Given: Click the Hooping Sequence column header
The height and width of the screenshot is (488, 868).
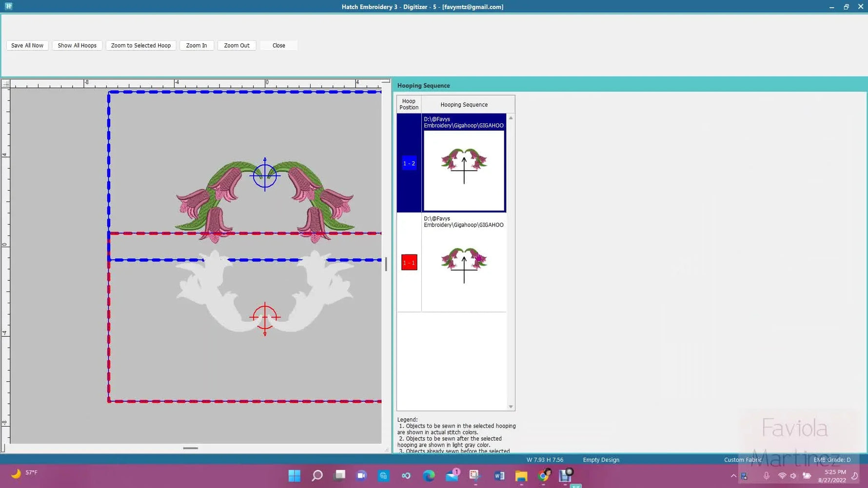Looking at the screenshot, I should click(x=464, y=104).
